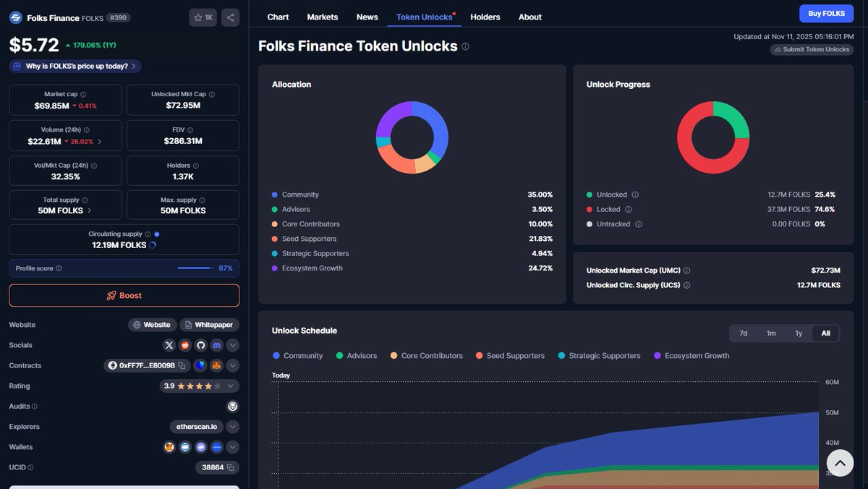Viewport: 868px width, 489px height.
Task: Click the third wallet icon in Wallets row
Action: point(201,447)
